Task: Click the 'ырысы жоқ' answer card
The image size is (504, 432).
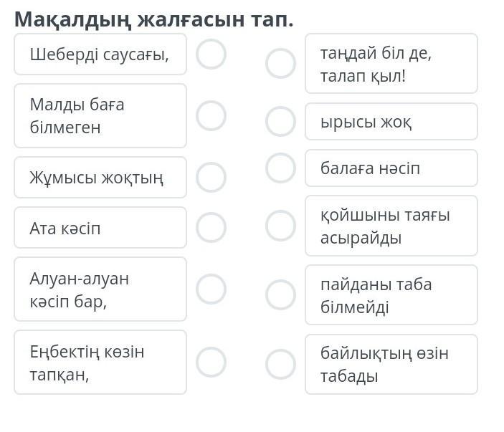Action: [x=391, y=122]
